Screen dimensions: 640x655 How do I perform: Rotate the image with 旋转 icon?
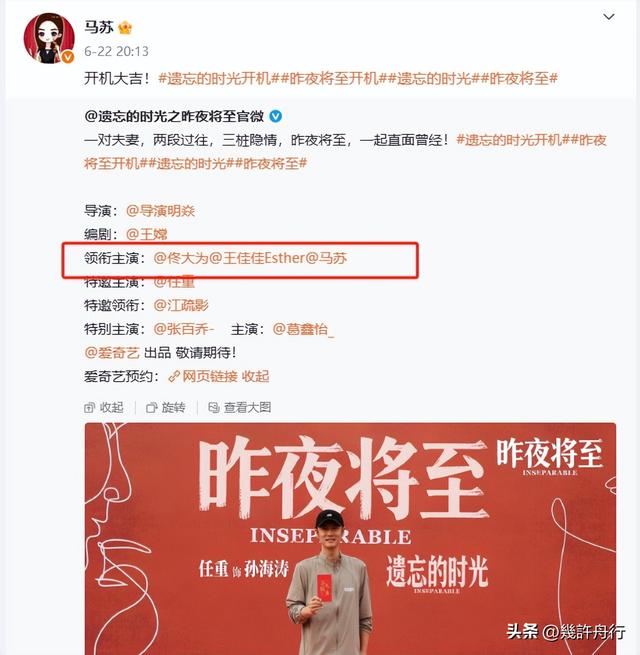coord(151,408)
